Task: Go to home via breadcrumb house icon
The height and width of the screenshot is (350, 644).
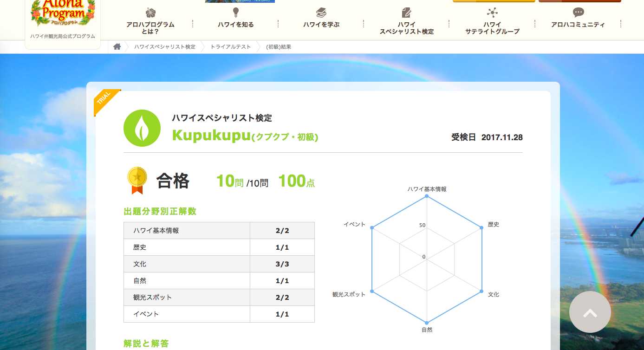Action: point(117,46)
